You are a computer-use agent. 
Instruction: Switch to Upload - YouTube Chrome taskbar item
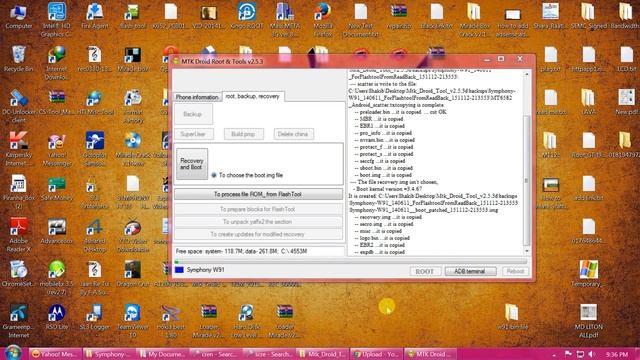[376, 354]
